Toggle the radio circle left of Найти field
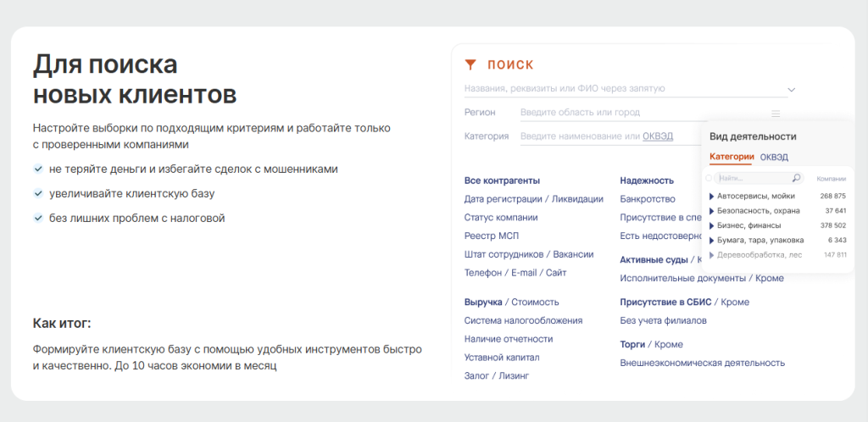 pyautogui.click(x=709, y=179)
